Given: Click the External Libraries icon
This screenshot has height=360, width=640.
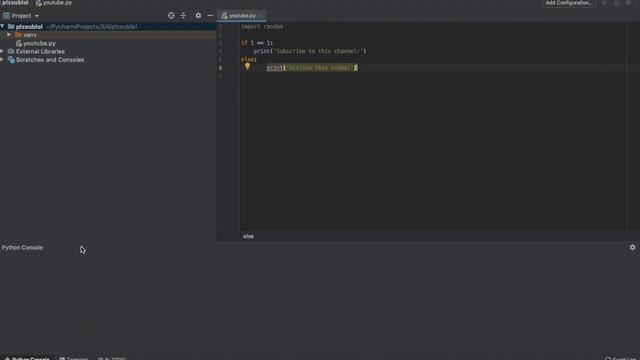Looking at the screenshot, I should click(11, 51).
